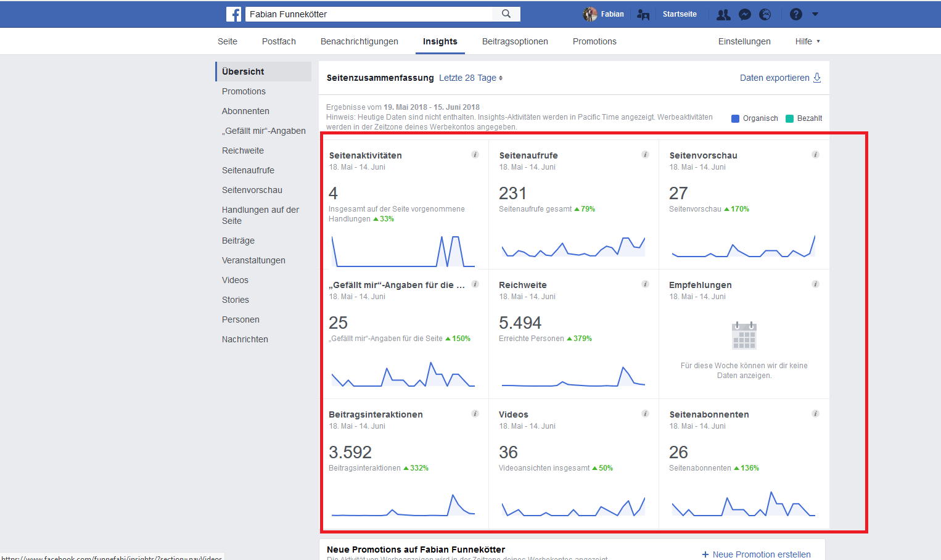Open Abonnenten in the sidebar

(245, 111)
